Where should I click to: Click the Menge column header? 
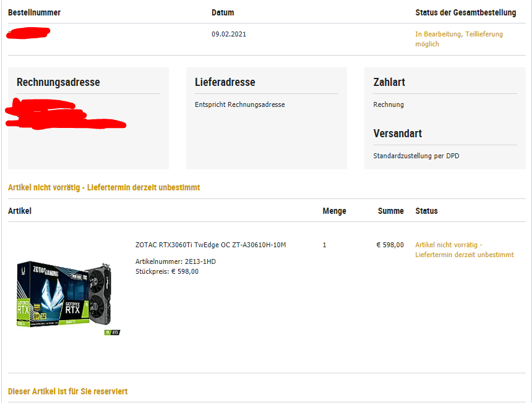click(x=334, y=211)
